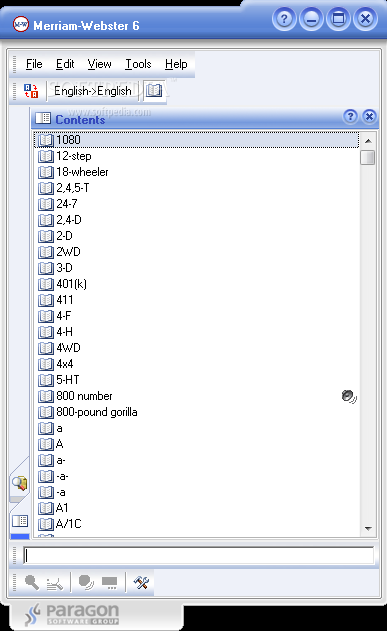Toggle the Contents book toolbar button
The height and width of the screenshot is (631, 387).
point(154,91)
